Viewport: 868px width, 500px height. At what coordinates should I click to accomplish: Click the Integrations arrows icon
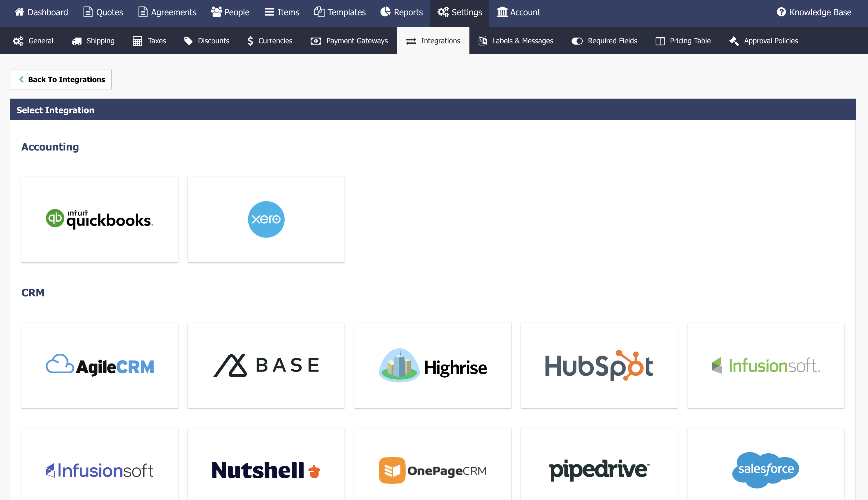(x=411, y=41)
